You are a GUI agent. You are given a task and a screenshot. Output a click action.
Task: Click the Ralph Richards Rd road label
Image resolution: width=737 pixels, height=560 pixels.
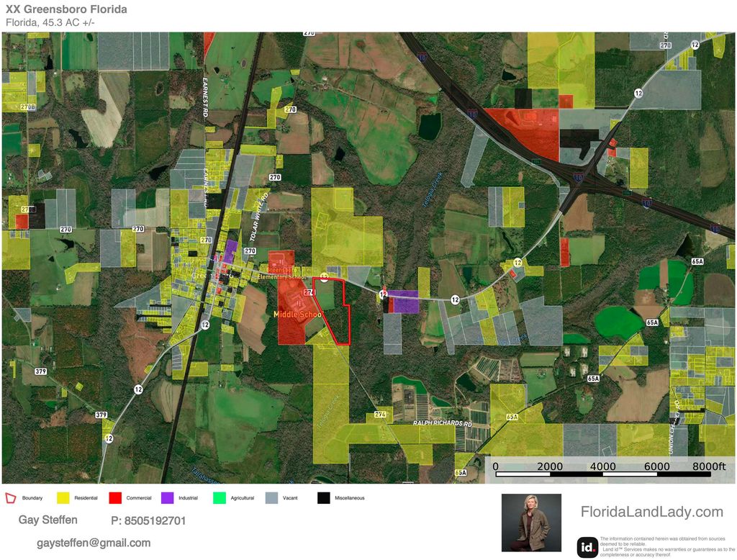tap(442, 423)
